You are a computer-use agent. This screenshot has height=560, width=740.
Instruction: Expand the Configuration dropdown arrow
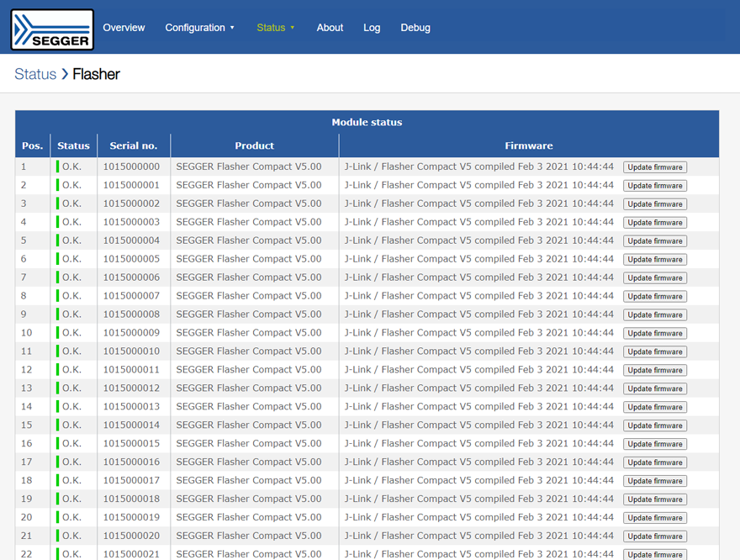pyautogui.click(x=232, y=28)
